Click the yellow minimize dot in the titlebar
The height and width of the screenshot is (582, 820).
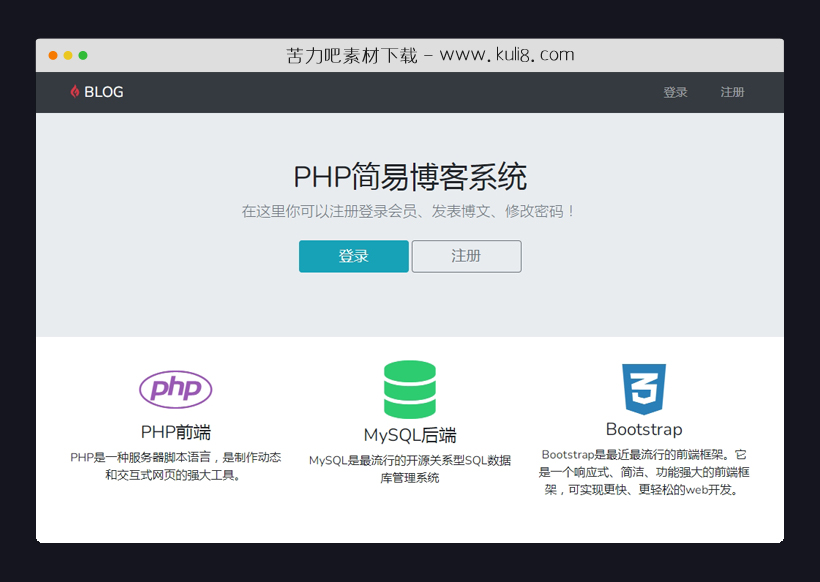point(68,56)
